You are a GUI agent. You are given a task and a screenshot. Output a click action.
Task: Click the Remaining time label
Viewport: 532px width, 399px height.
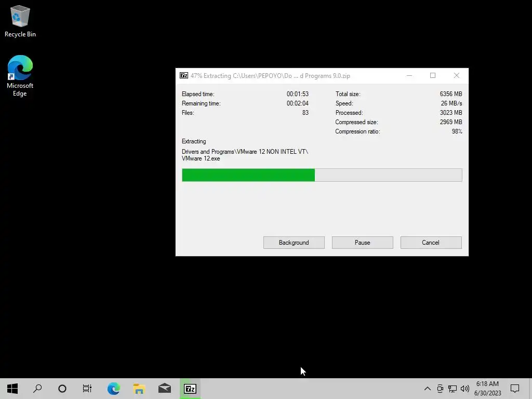pos(201,103)
